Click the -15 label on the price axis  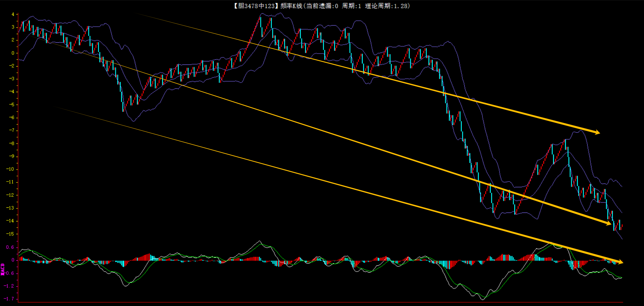pos(10,234)
